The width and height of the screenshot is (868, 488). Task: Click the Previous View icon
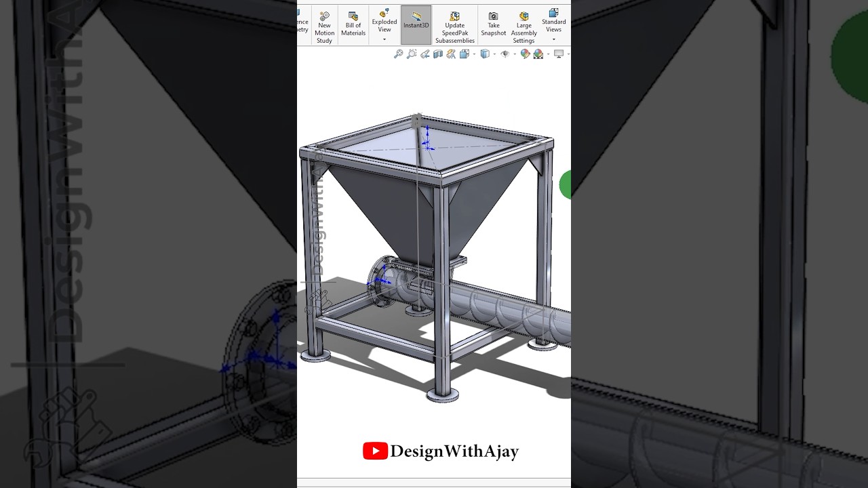point(425,54)
